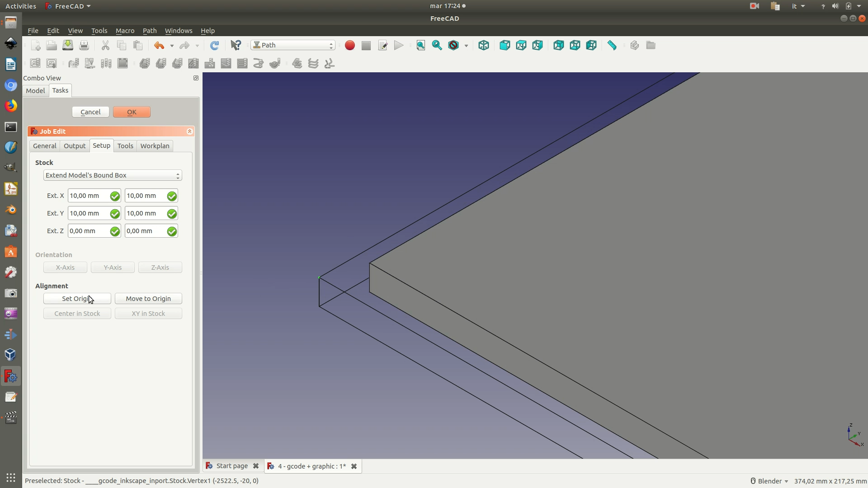
Task: Click the What's This help cursor icon
Action: pyautogui.click(x=236, y=46)
